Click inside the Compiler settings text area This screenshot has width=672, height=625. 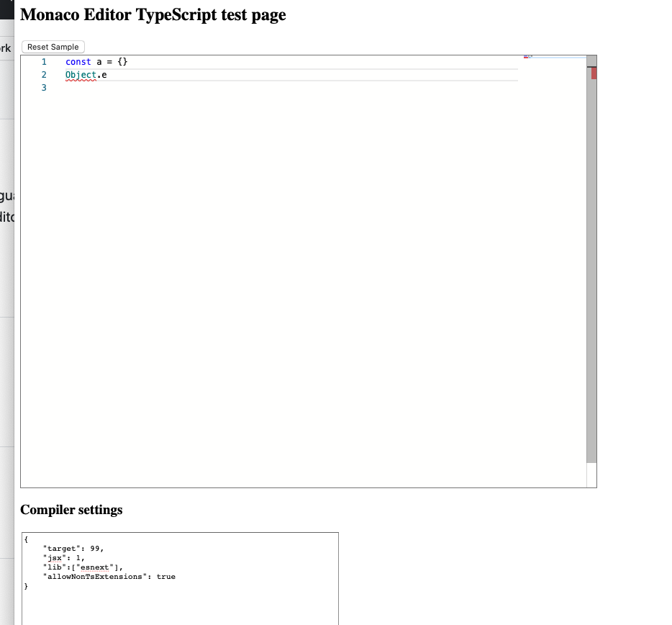(180, 579)
